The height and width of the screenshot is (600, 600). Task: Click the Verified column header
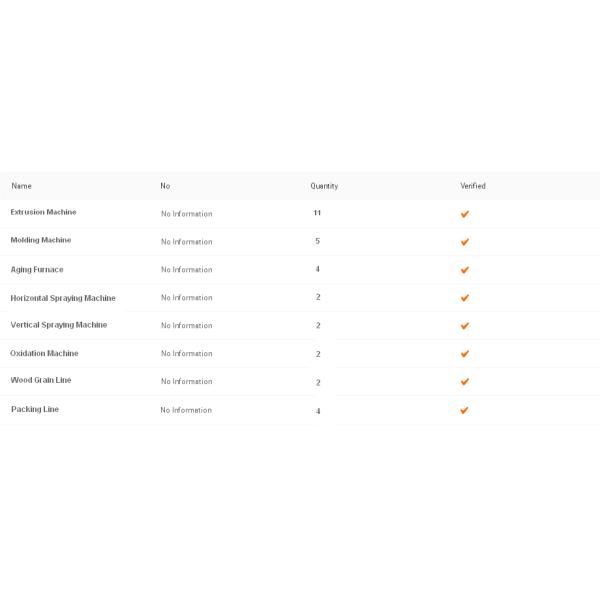pyautogui.click(x=473, y=186)
